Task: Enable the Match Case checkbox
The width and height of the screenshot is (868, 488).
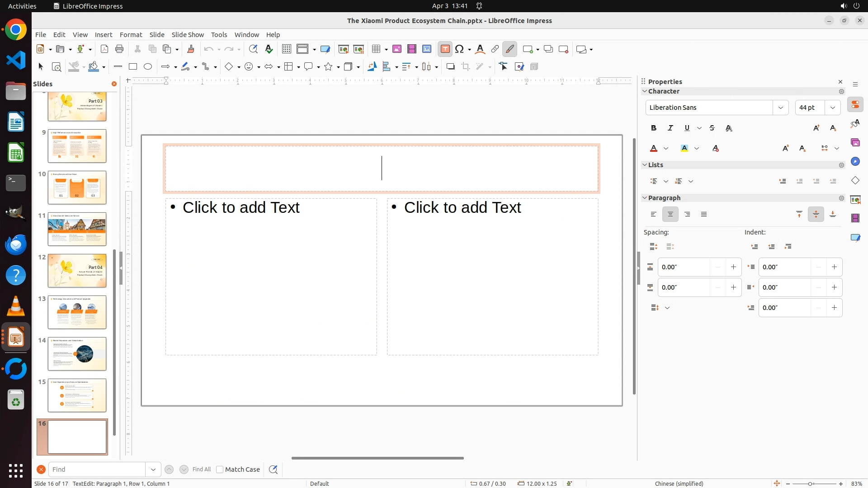Action: (x=220, y=469)
